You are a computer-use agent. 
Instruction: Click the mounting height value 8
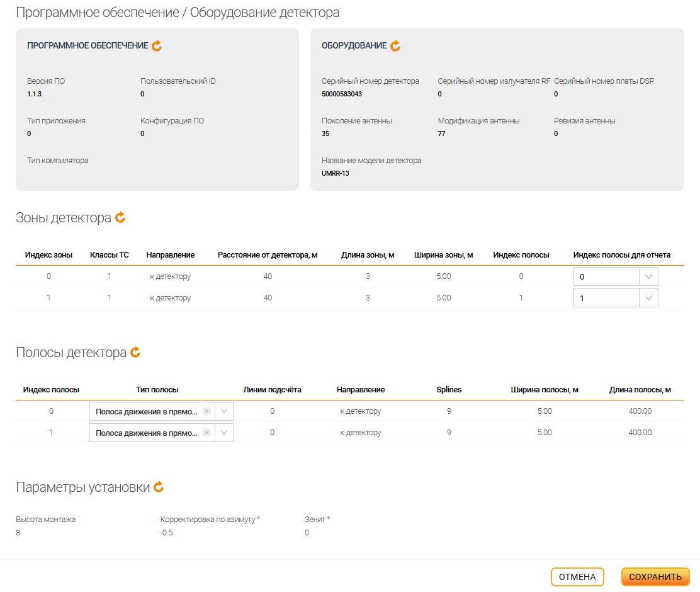[18, 533]
